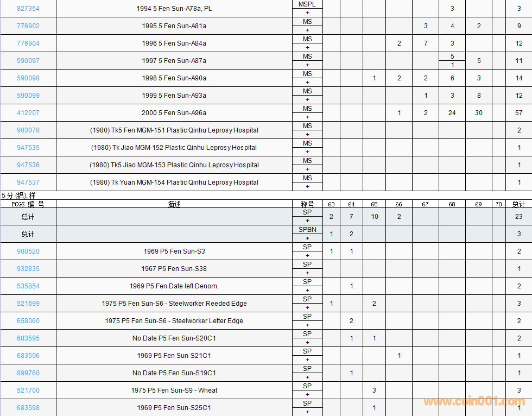Open PCGS number 947537 link
Screen dimensions: 532x416
point(28,182)
